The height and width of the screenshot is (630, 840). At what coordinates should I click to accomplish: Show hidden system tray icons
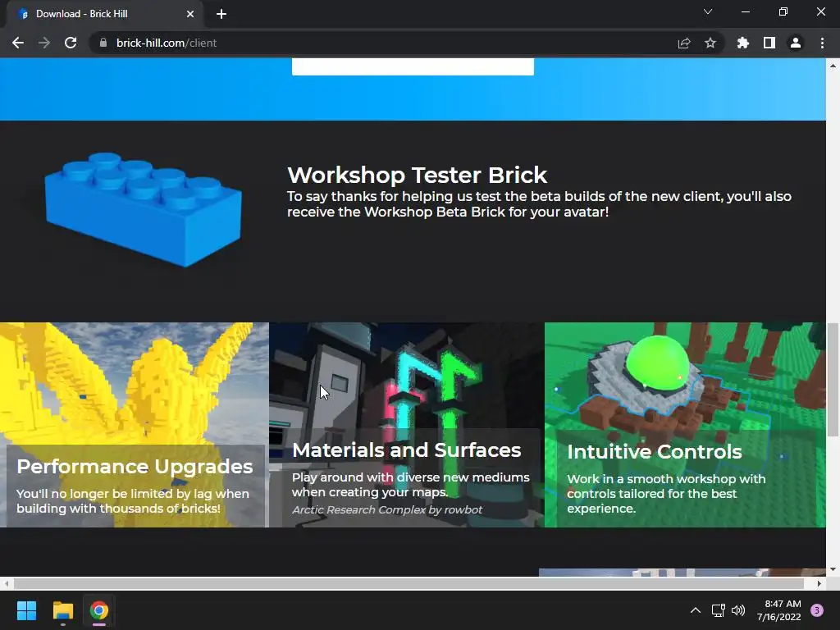pyautogui.click(x=696, y=610)
